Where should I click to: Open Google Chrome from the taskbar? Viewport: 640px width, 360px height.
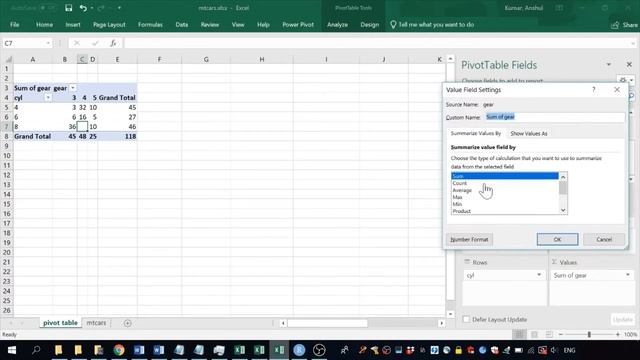pos(119,350)
